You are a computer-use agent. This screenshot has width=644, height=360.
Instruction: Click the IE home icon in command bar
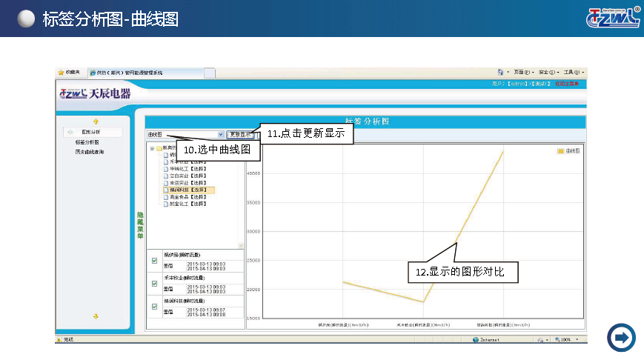500,73
